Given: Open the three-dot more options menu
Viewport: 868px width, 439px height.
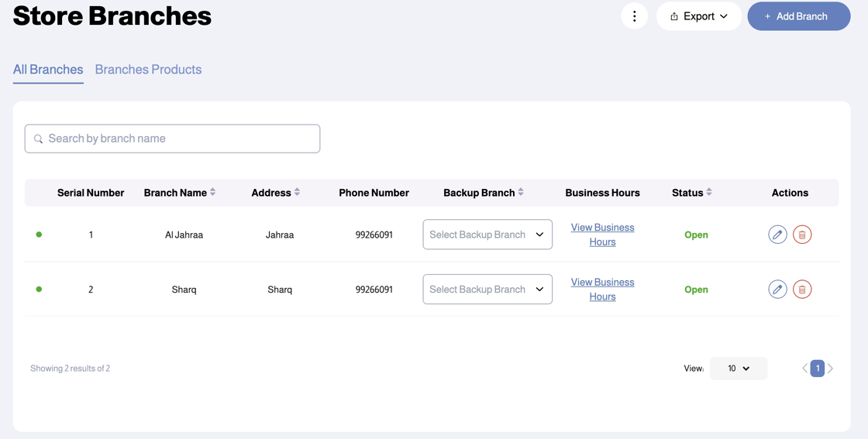Looking at the screenshot, I should pyautogui.click(x=635, y=16).
